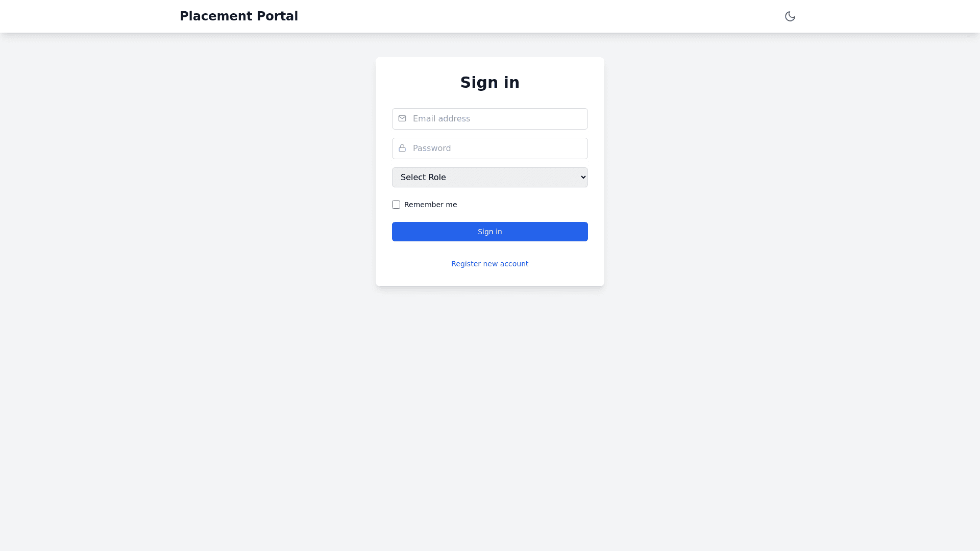Click the Password placeholder text
Viewport: 980px width, 551px height.
431,148
